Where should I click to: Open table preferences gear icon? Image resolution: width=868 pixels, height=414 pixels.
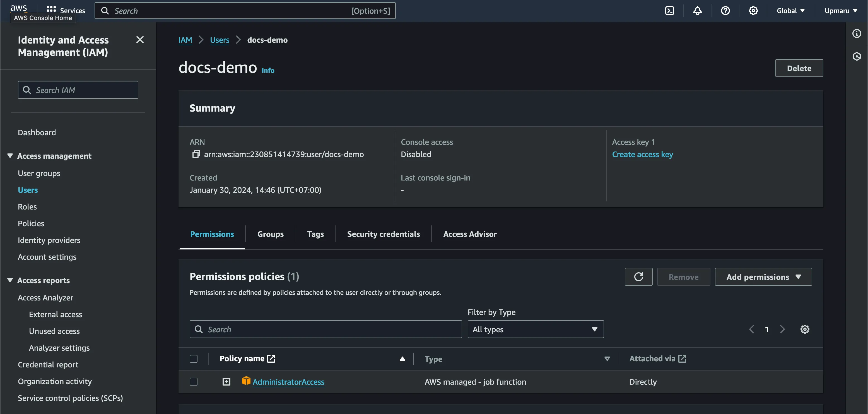tap(805, 329)
